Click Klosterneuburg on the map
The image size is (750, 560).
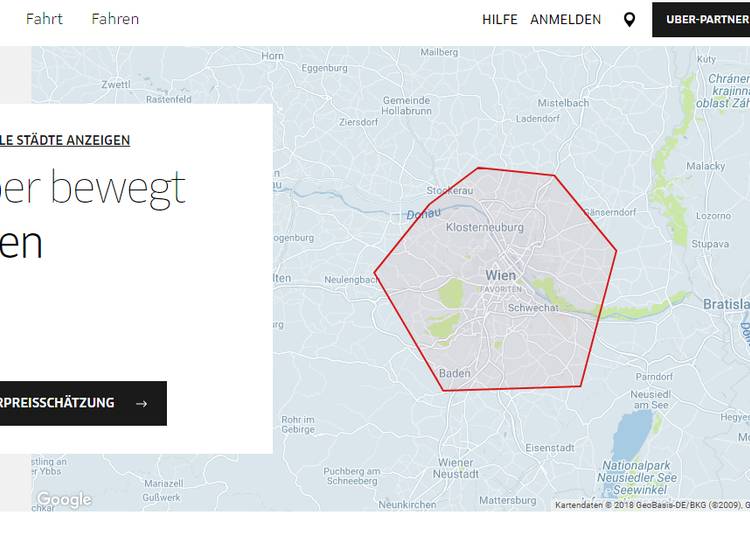(x=485, y=227)
